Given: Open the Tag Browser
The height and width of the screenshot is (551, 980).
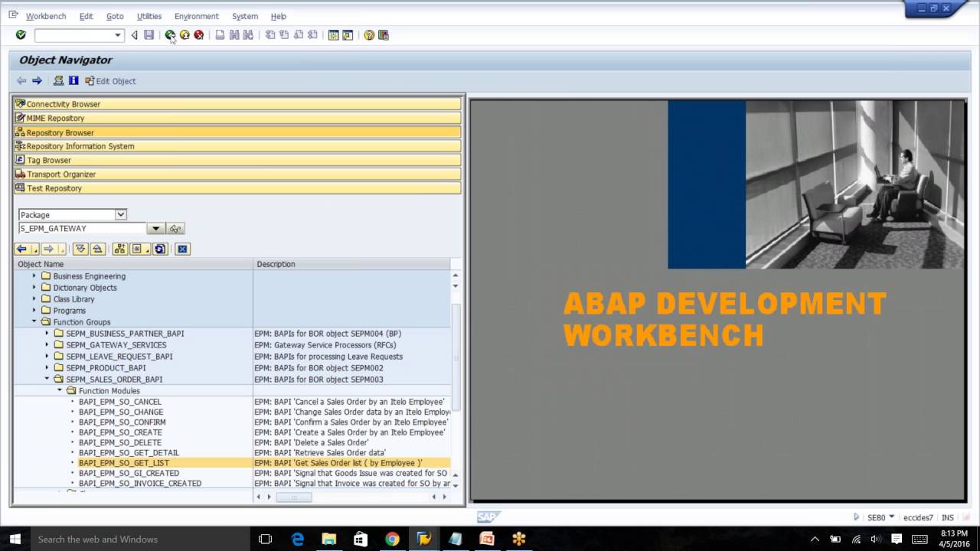Looking at the screenshot, I should tap(237, 160).
